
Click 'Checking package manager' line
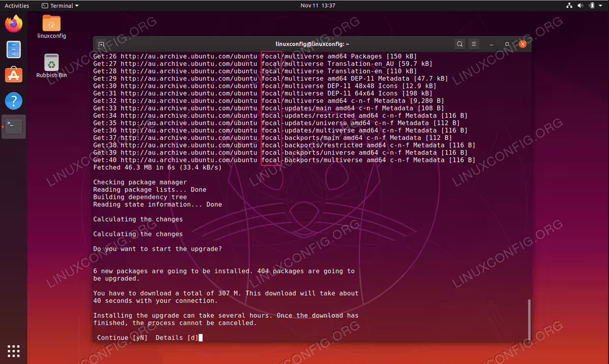coord(140,182)
